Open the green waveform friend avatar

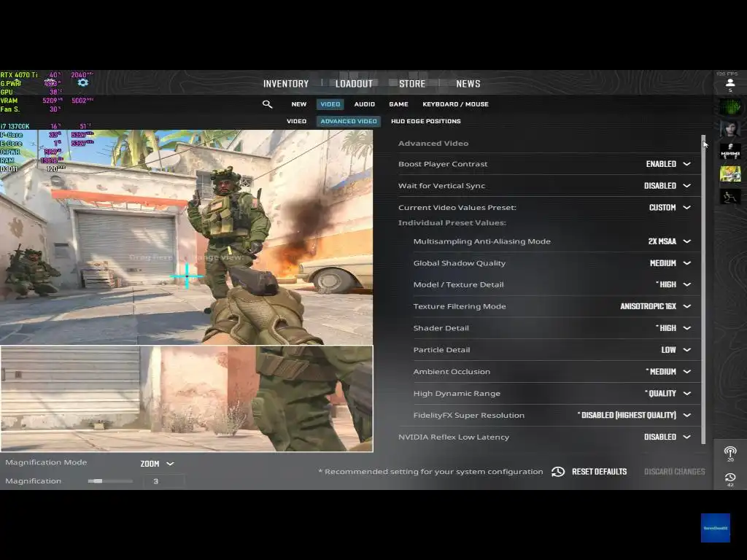click(x=729, y=106)
